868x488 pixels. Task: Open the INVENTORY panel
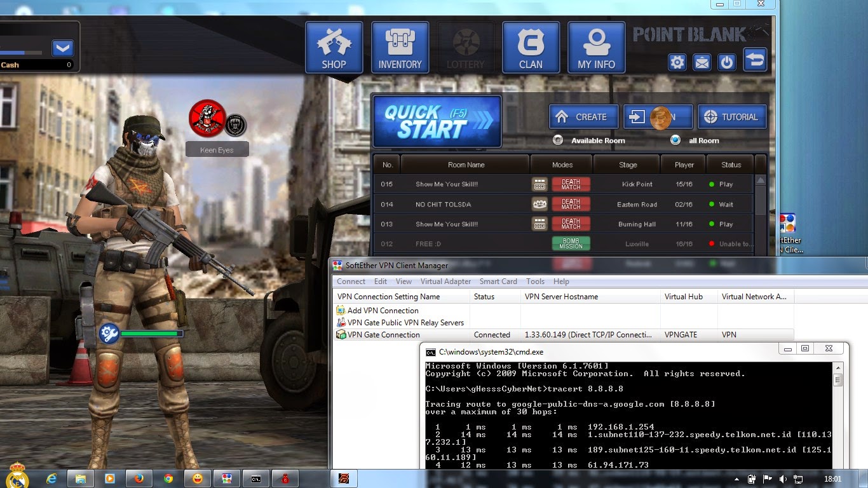[400, 47]
